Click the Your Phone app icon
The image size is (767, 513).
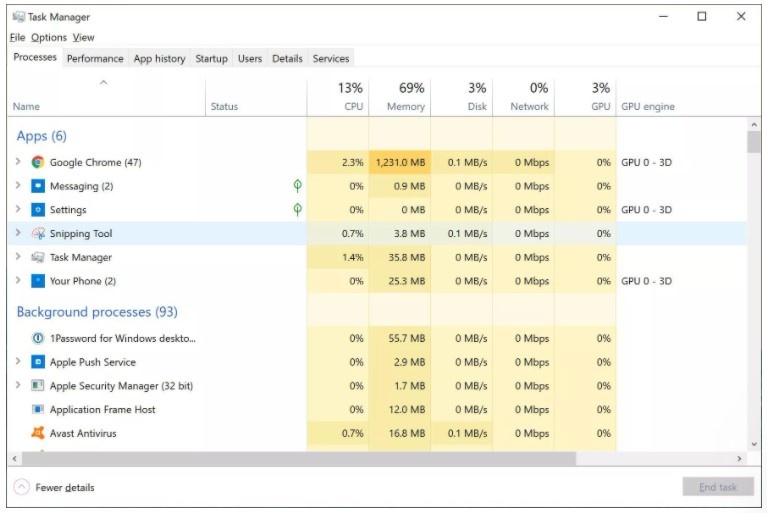(x=38, y=281)
